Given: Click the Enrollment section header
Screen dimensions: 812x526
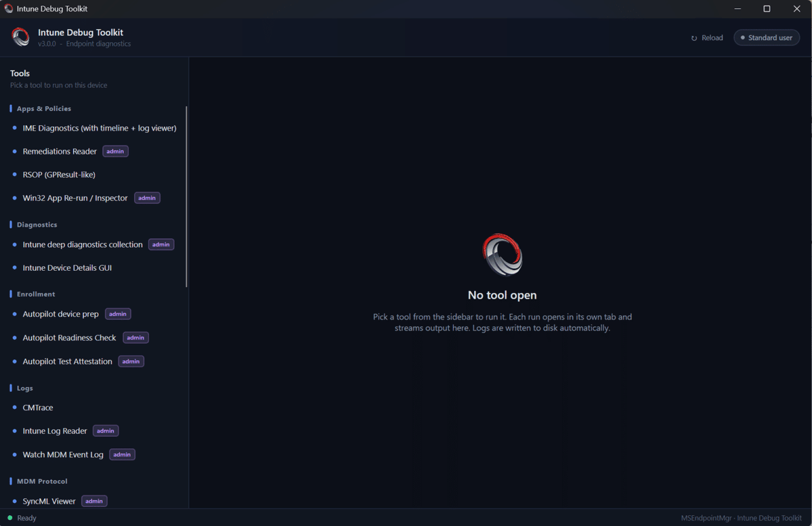Looking at the screenshot, I should [36, 294].
